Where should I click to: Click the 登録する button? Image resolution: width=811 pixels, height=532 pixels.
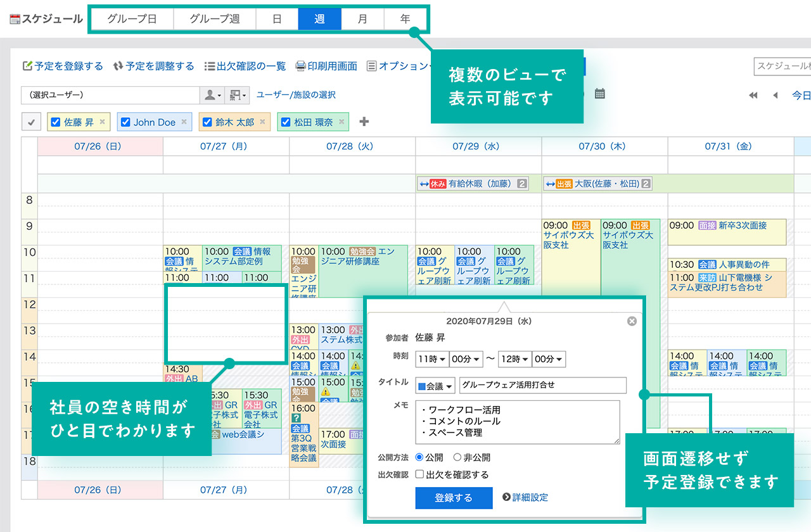click(x=453, y=498)
